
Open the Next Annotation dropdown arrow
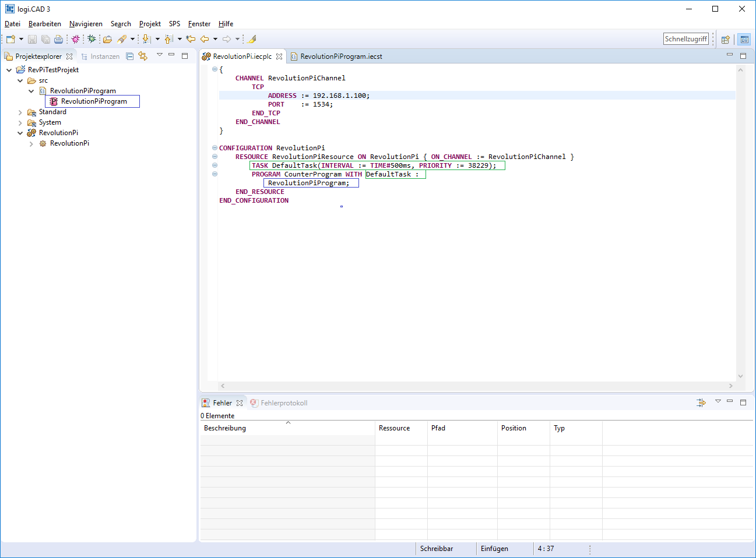click(157, 39)
